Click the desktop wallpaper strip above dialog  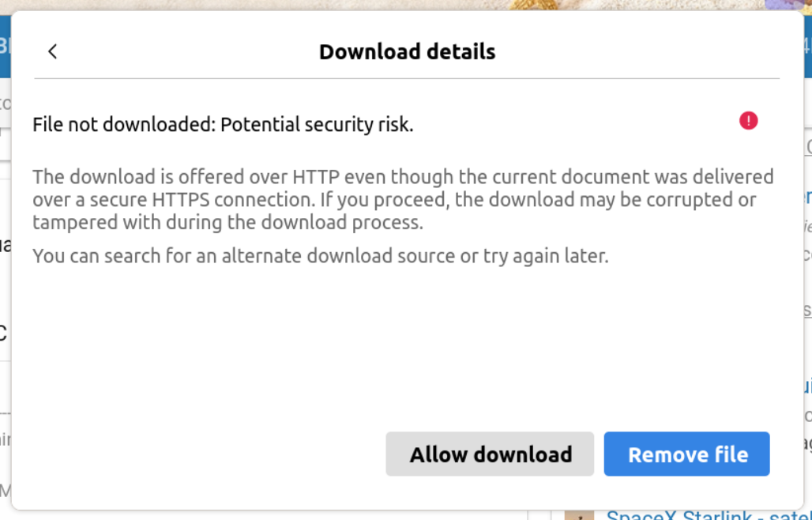point(395,4)
